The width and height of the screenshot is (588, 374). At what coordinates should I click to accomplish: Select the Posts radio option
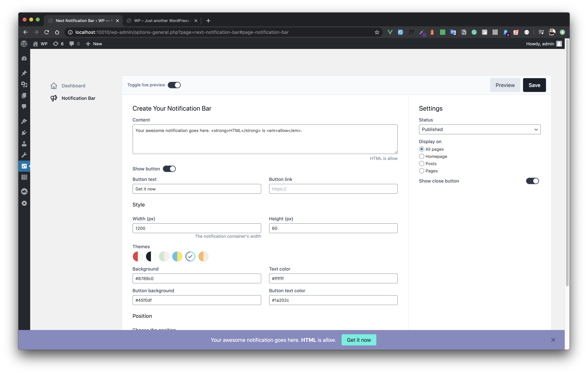click(x=421, y=164)
